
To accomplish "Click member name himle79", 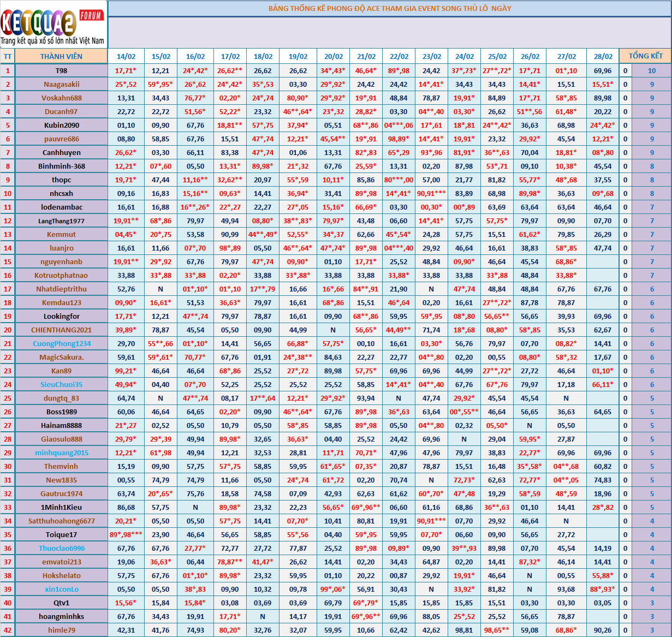I will [61, 630].
